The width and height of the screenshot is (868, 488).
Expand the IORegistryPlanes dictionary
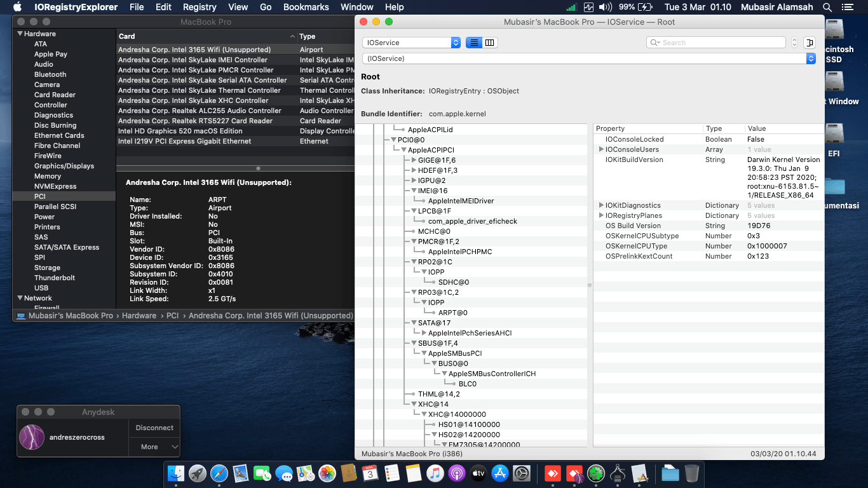tap(601, 215)
